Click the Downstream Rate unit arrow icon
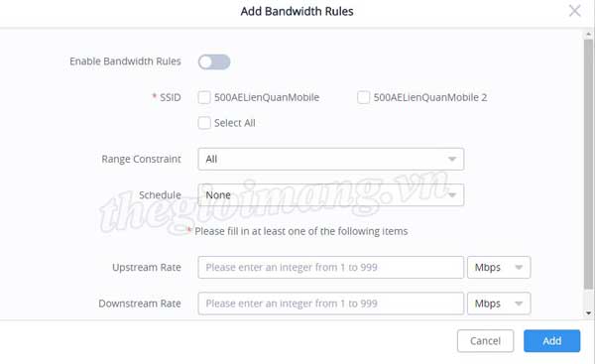 point(519,303)
